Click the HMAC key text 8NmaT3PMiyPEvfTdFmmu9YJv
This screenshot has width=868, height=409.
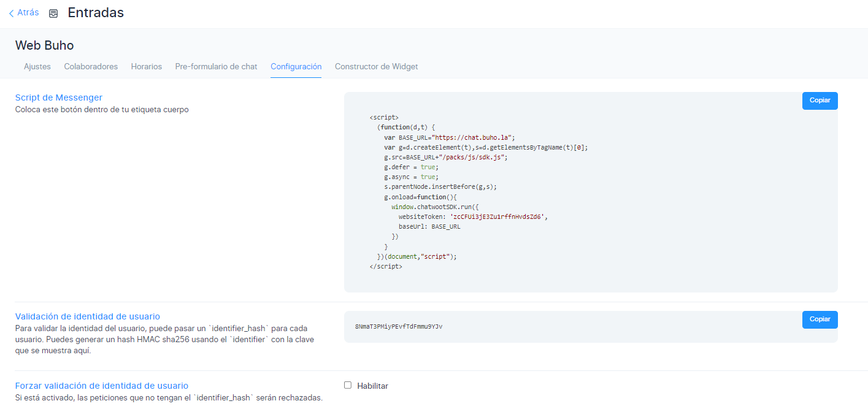399,327
